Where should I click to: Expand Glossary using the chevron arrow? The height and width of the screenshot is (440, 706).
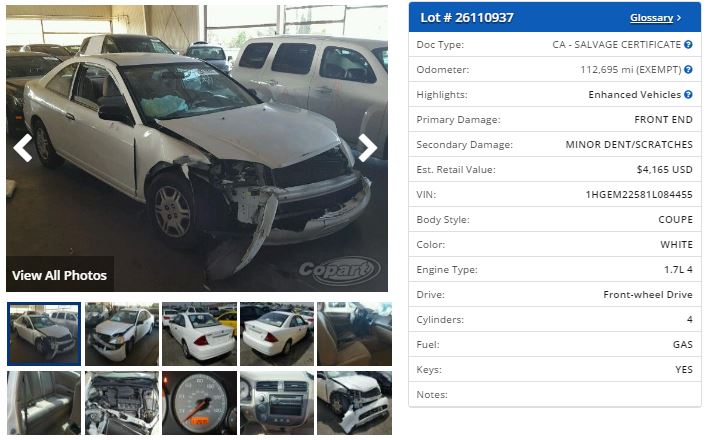[679, 18]
